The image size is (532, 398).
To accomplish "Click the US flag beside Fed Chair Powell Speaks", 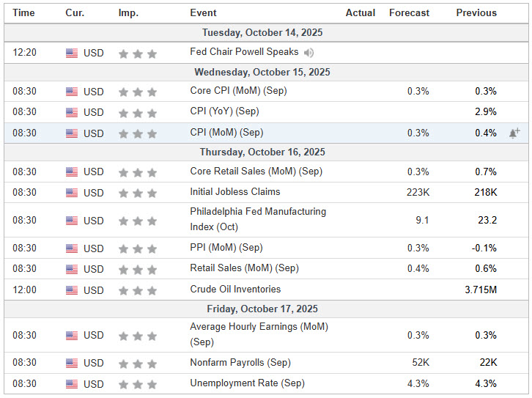I will (72, 54).
